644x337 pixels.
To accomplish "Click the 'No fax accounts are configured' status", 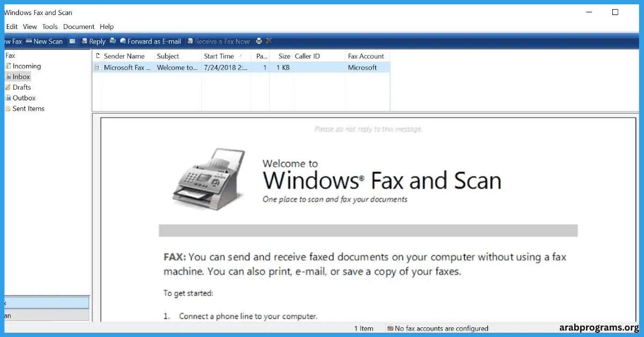I will [441, 328].
